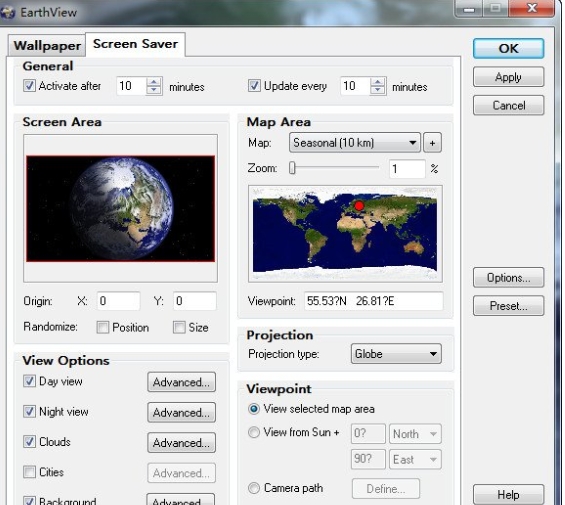Image resolution: width=565 pixels, height=505 pixels.
Task: Select Camera path radio option
Action: click(254, 488)
